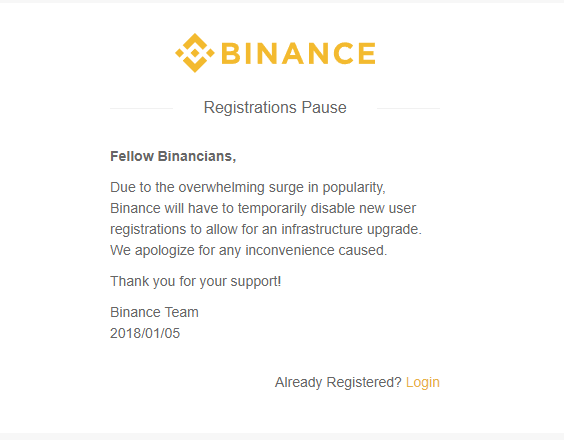Click the word registrations in the message body

(148, 230)
